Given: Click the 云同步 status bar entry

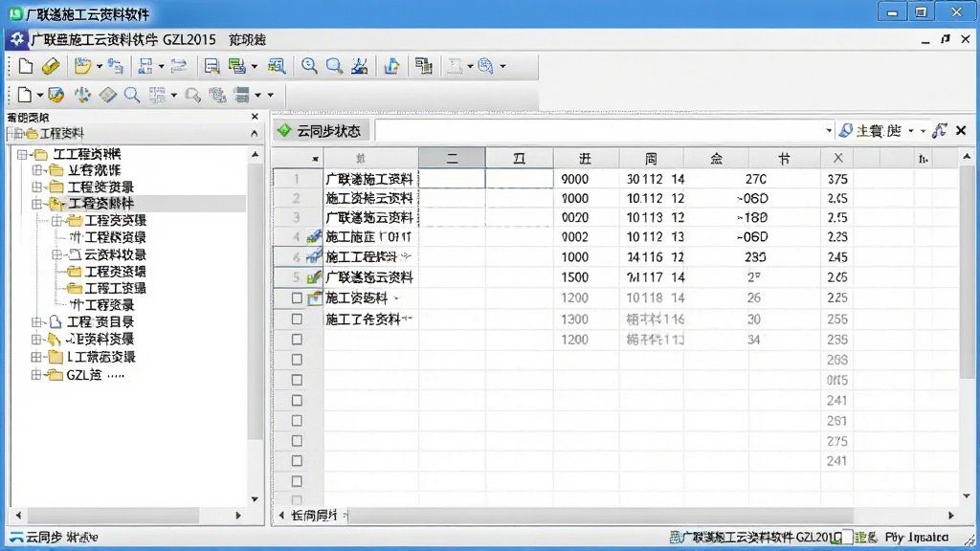Looking at the screenshot, I should [54, 538].
